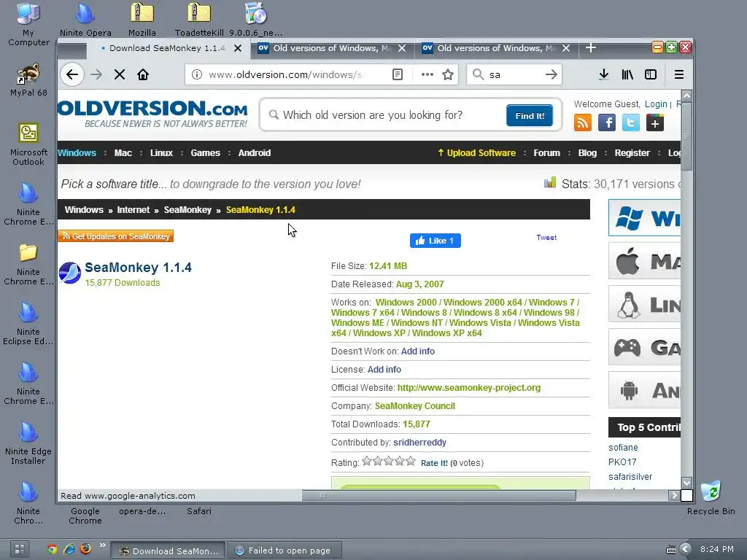
Task: Toggle reader view icon in address bar
Action: point(398,75)
